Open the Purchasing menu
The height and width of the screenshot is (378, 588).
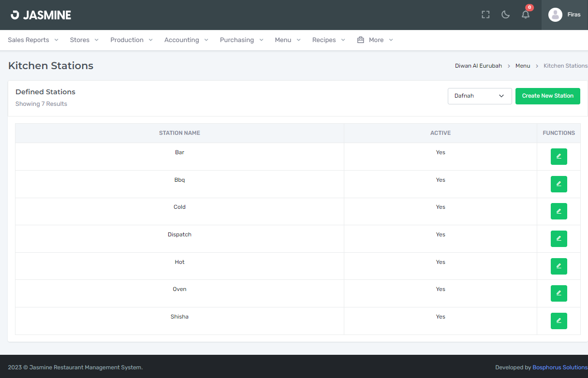coord(242,40)
